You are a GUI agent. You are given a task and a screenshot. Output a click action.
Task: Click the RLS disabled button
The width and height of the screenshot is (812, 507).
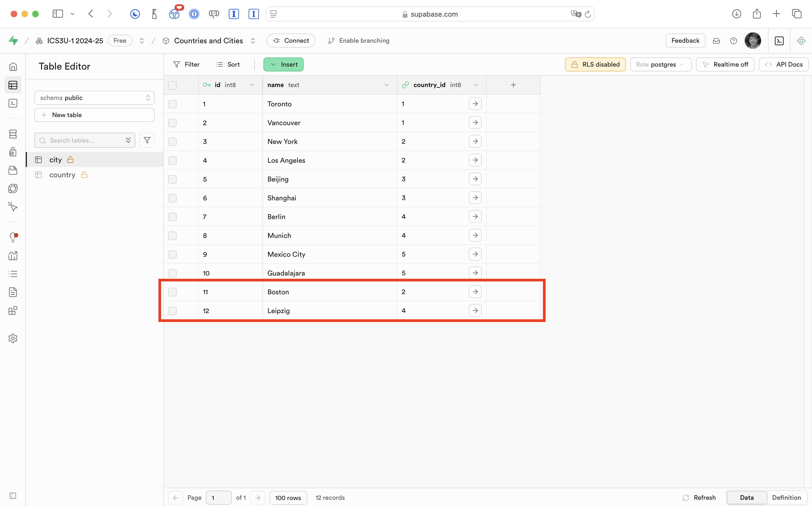coord(595,64)
